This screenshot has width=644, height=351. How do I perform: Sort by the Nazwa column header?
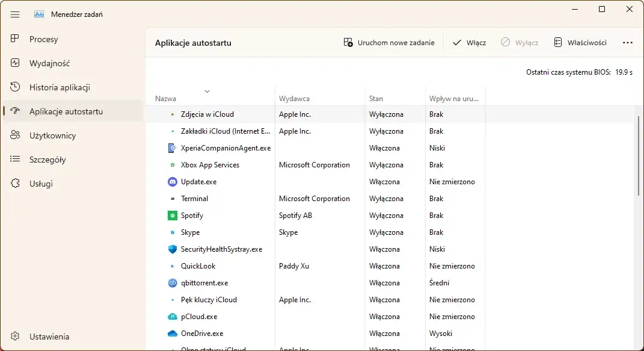coord(210,96)
